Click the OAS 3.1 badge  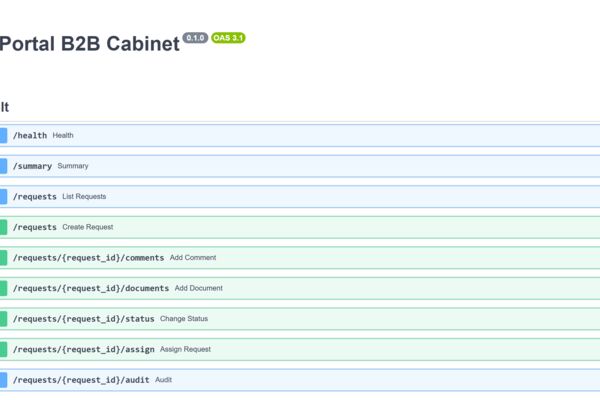pos(228,38)
